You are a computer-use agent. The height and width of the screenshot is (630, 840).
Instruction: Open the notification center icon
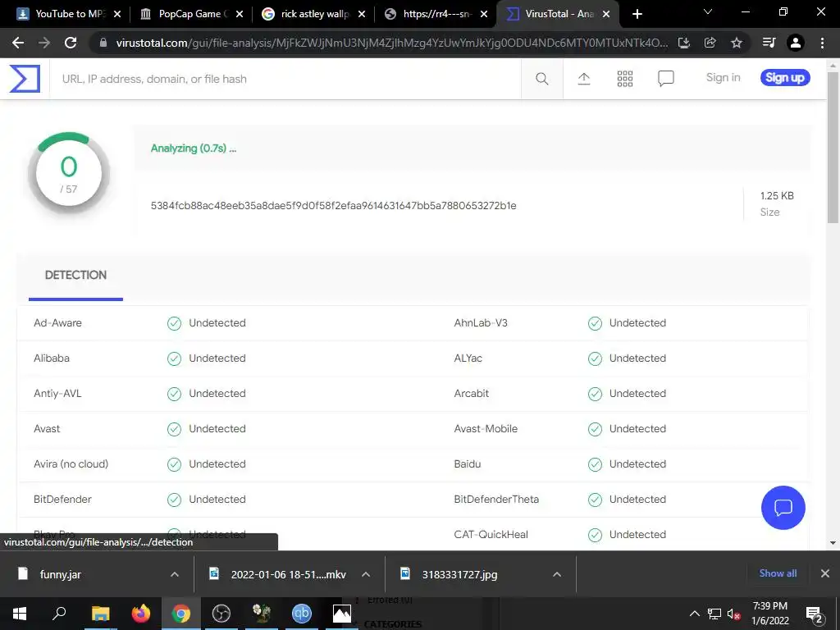(815, 614)
